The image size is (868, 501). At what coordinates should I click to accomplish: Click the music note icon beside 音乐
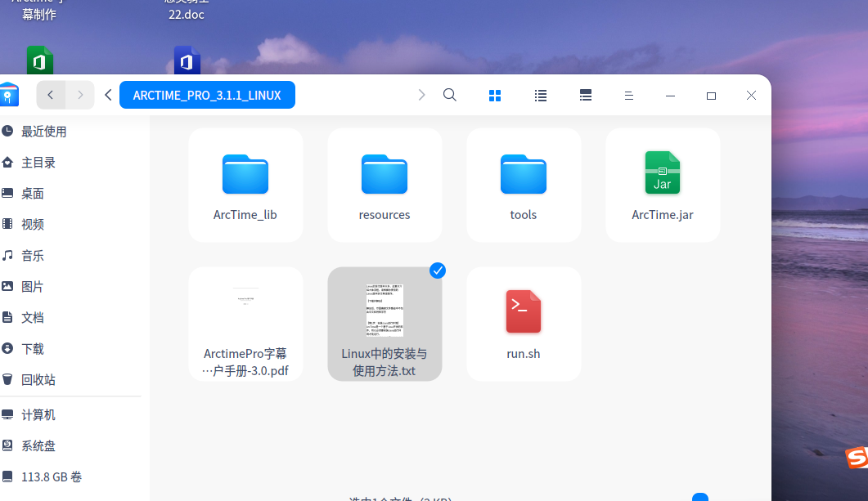[x=7, y=255]
